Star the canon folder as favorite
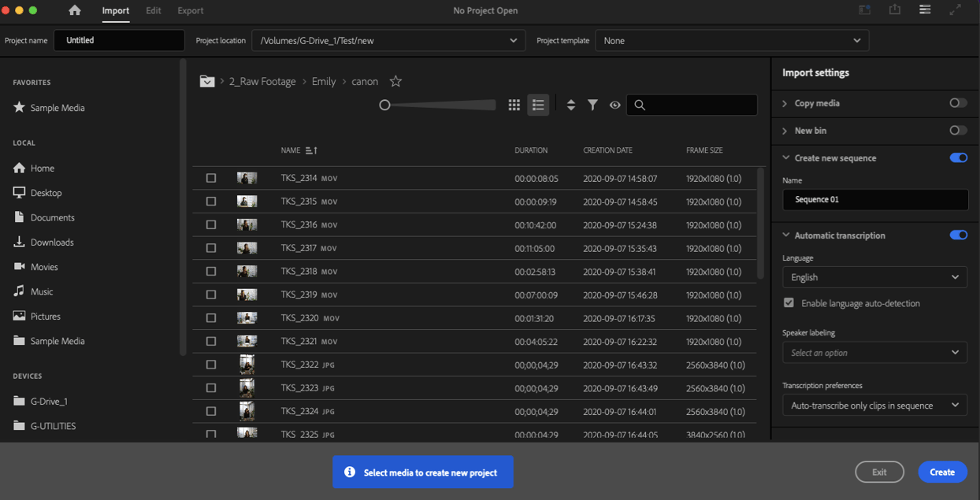Image resolution: width=980 pixels, height=500 pixels. click(x=395, y=81)
